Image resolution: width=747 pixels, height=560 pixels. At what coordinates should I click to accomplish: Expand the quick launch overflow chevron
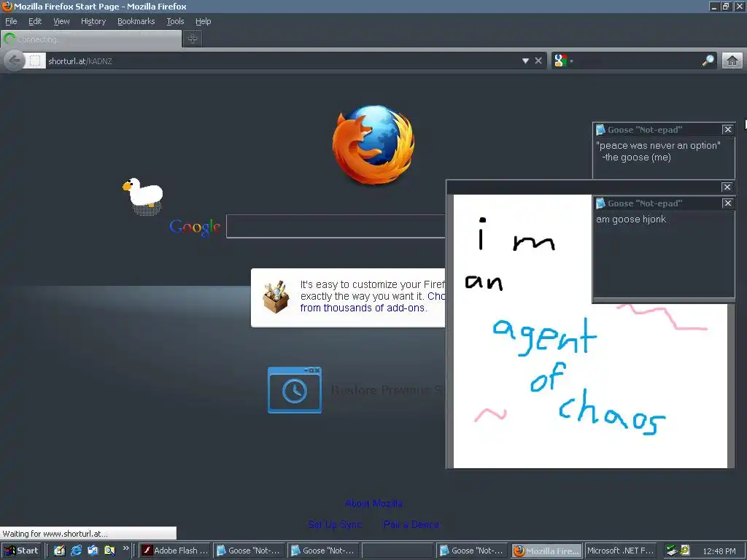click(x=125, y=548)
